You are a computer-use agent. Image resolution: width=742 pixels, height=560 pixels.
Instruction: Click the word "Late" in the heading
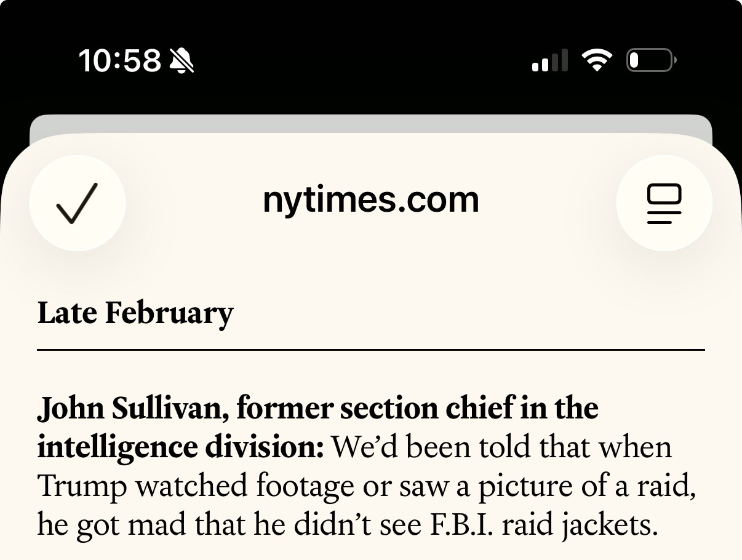[x=67, y=312]
